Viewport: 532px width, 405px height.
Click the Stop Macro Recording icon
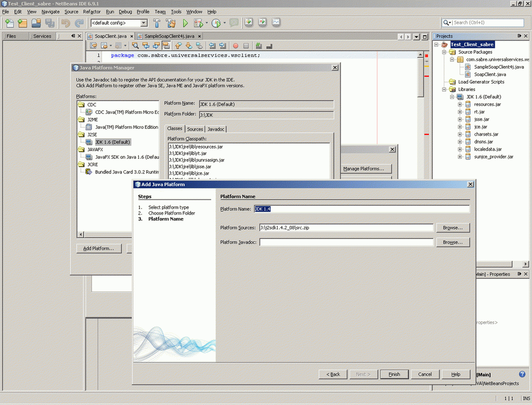pyautogui.click(x=246, y=45)
